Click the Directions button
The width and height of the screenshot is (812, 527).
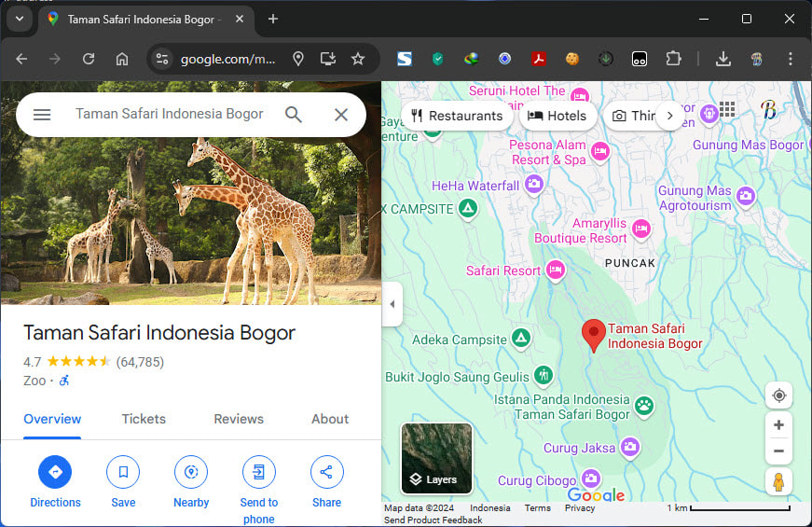tap(55, 472)
